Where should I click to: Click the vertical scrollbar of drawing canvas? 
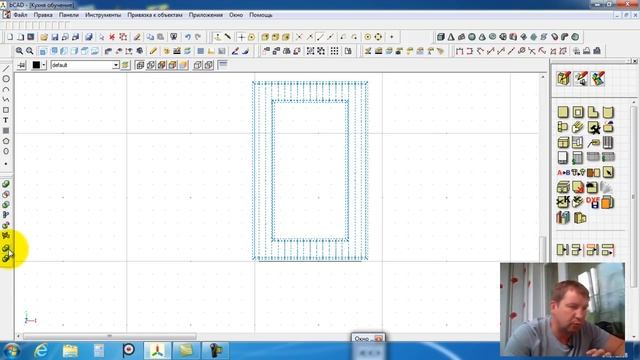pos(542,248)
